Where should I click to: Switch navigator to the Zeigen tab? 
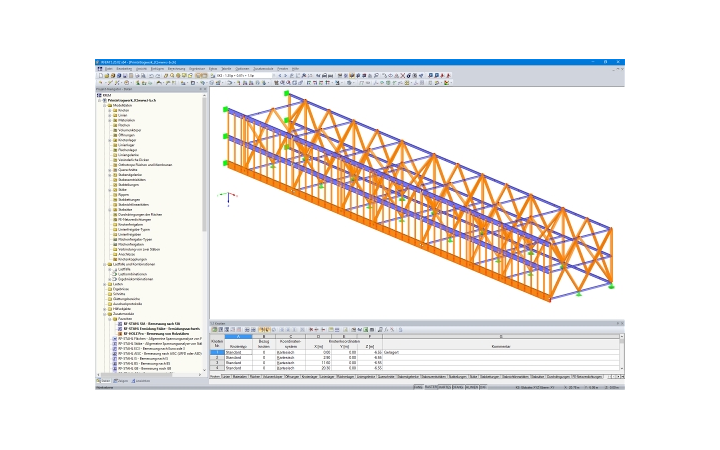[x=121, y=381]
